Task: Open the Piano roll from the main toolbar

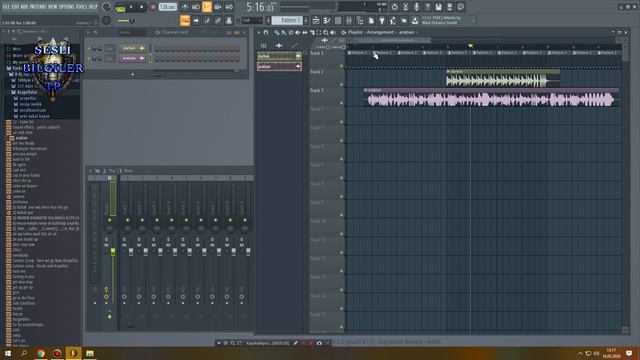Action: (x=327, y=20)
